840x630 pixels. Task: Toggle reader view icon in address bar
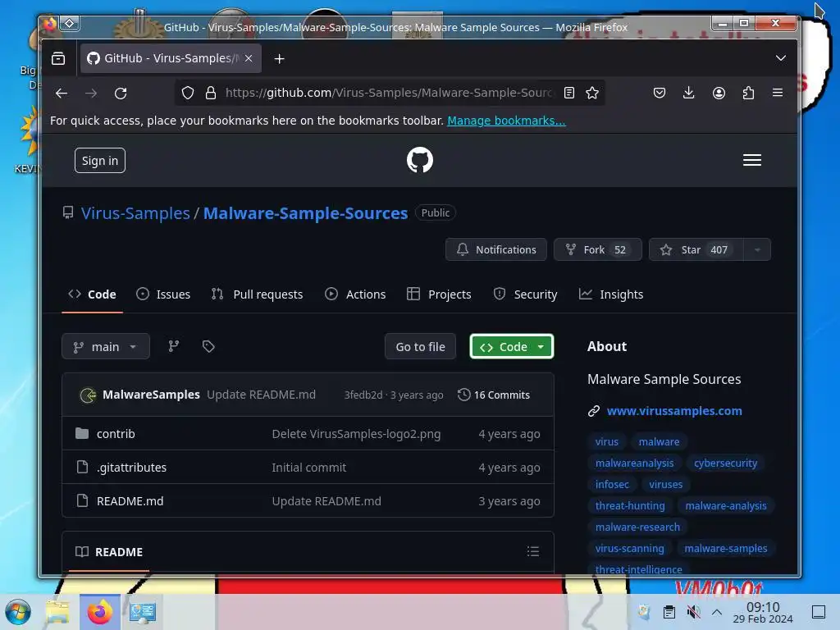pos(569,94)
